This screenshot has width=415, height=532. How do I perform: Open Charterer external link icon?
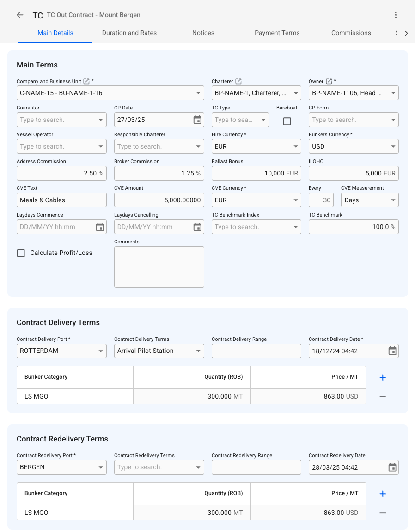click(238, 81)
